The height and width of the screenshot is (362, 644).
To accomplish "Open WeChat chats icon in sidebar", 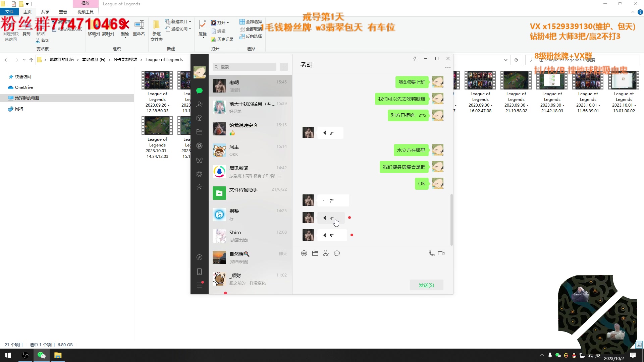I will tap(199, 90).
